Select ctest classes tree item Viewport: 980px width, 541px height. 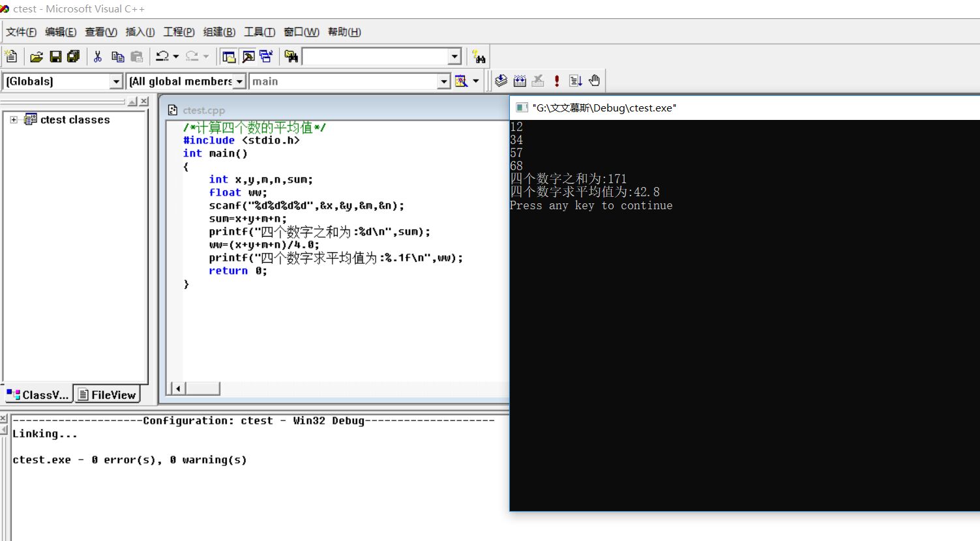pyautogui.click(x=75, y=120)
